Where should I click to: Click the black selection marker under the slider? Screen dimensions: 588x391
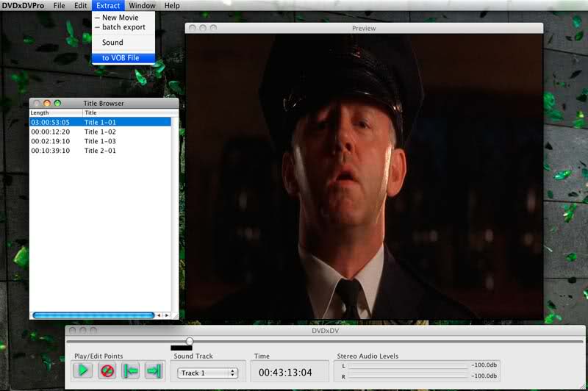[x=181, y=348]
